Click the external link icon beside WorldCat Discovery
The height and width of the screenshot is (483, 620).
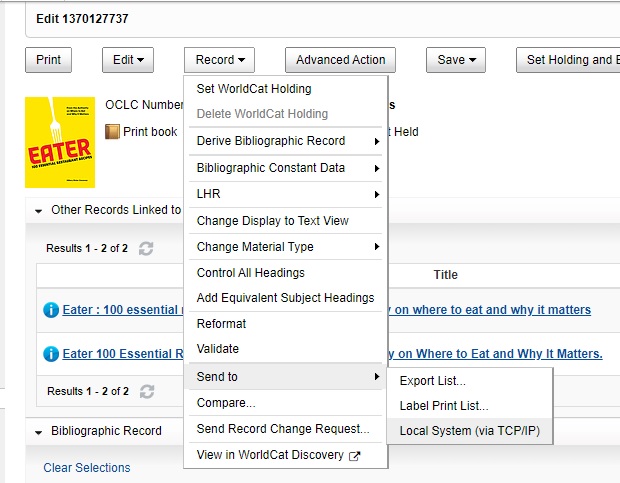[x=355, y=456]
